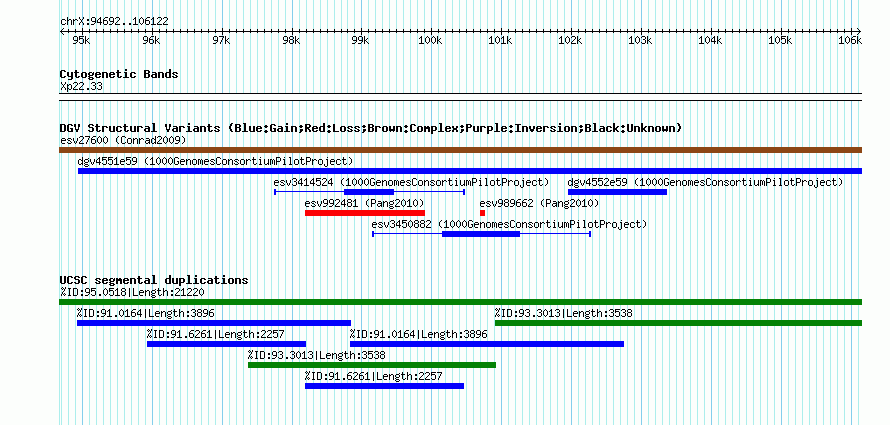Click the 96k mark on the ruler
This screenshot has height=425, width=890.
[x=150, y=40]
